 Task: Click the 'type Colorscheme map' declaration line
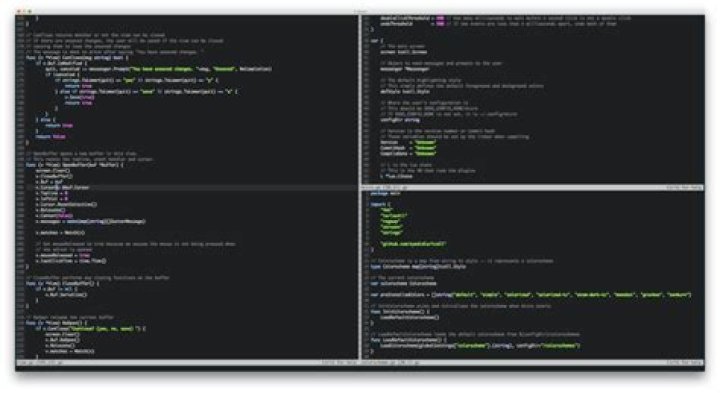point(417,266)
